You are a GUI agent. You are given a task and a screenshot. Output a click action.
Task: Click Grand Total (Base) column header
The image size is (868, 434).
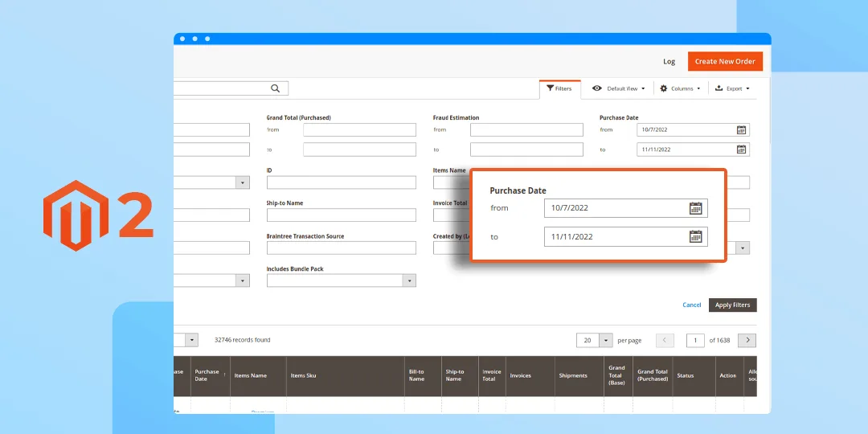616,375
